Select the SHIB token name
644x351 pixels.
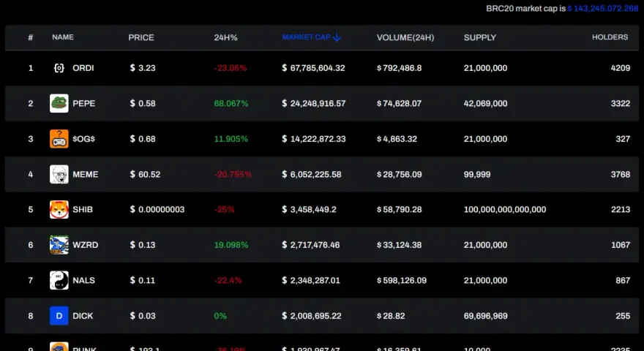pyautogui.click(x=83, y=209)
